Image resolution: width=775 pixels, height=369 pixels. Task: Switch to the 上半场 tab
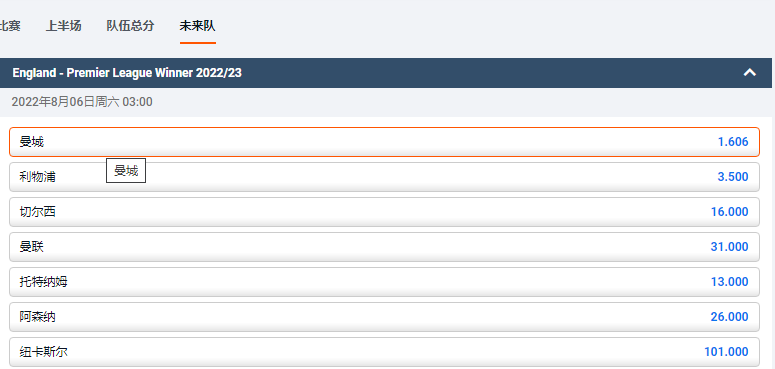pyautogui.click(x=63, y=26)
